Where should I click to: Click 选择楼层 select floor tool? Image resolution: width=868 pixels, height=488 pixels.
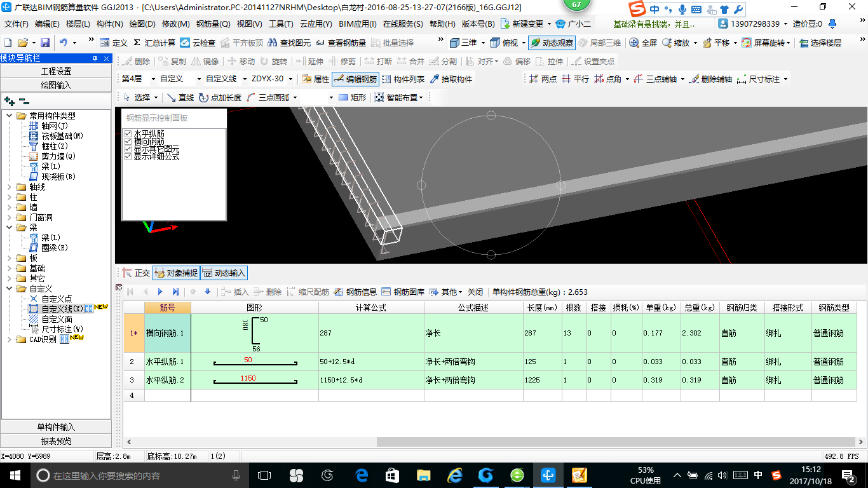[x=820, y=43]
